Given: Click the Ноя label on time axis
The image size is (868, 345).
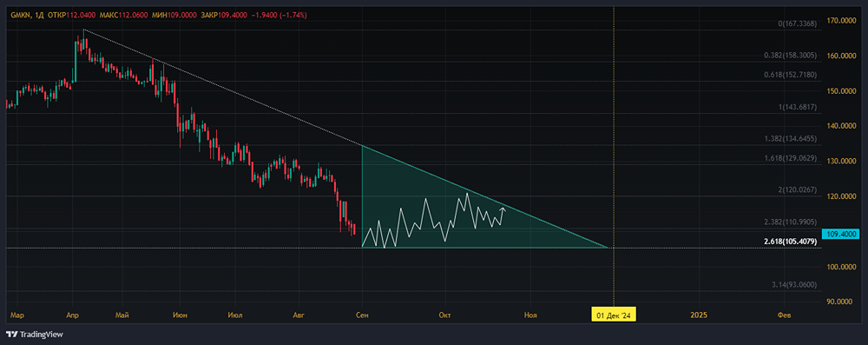Looking at the screenshot, I should pos(531,315).
